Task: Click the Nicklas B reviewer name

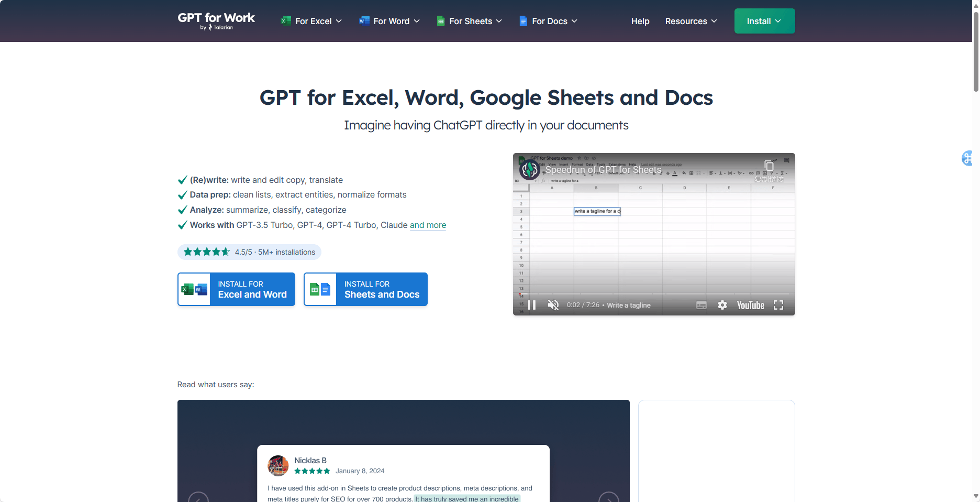Action: coord(310,461)
